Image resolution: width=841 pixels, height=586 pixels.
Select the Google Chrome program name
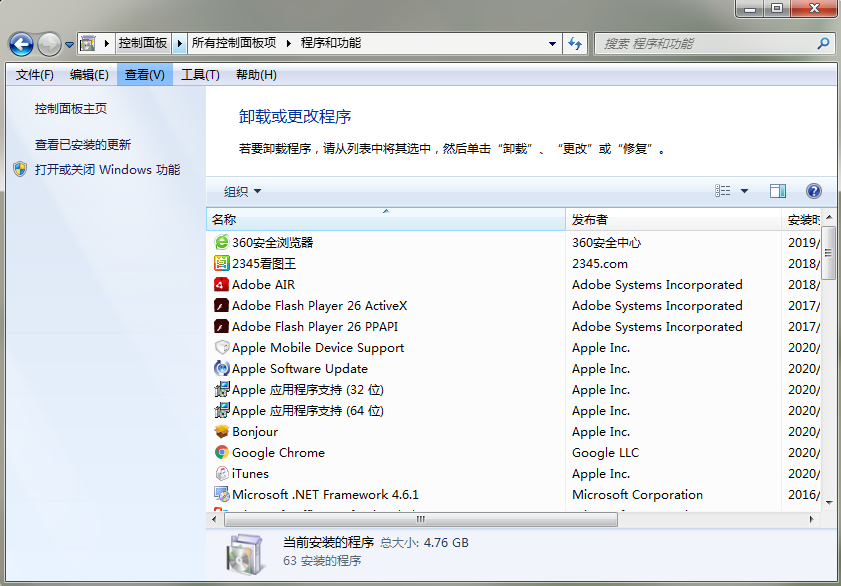tap(278, 453)
